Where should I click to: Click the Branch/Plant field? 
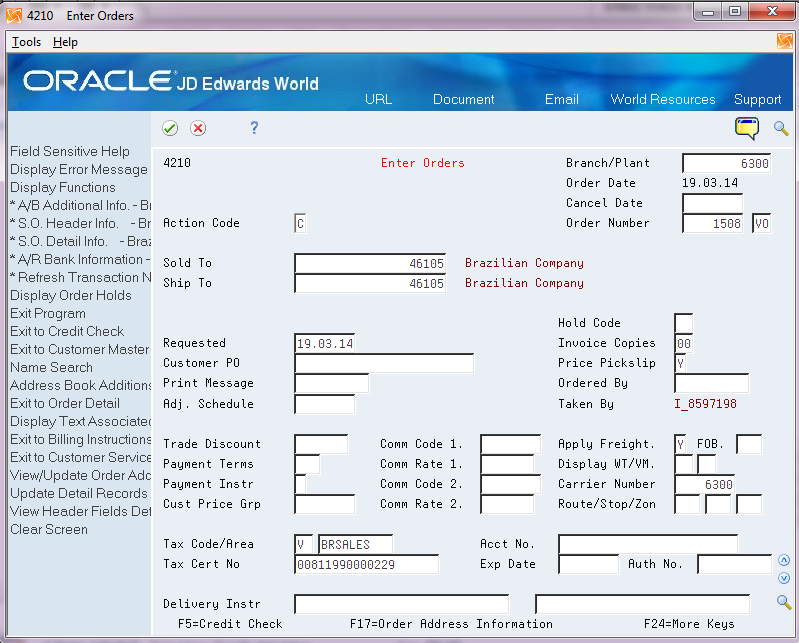click(726, 164)
